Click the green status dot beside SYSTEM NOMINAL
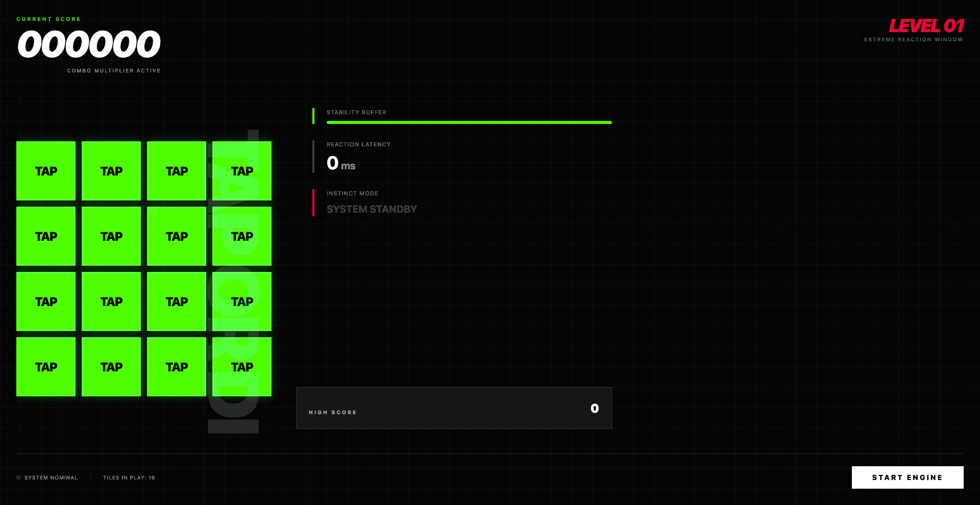The height and width of the screenshot is (505, 980). tap(18, 478)
